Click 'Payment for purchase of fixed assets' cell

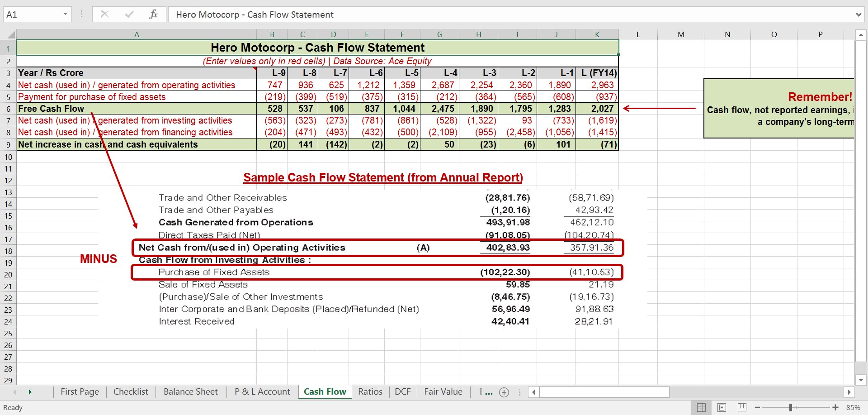pos(137,97)
